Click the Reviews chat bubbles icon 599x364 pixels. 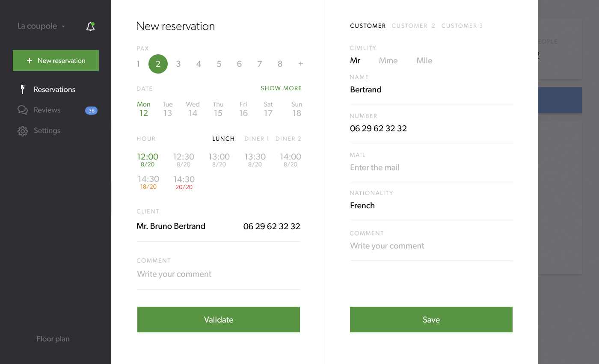pyautogui.click(x=23, y=110)
